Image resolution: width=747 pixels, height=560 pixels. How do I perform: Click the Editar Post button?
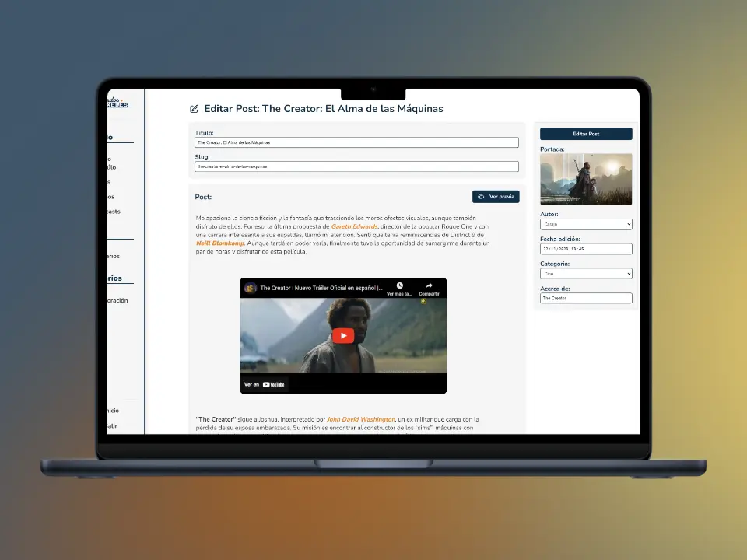pyautogui.click(x=586, y=134)
